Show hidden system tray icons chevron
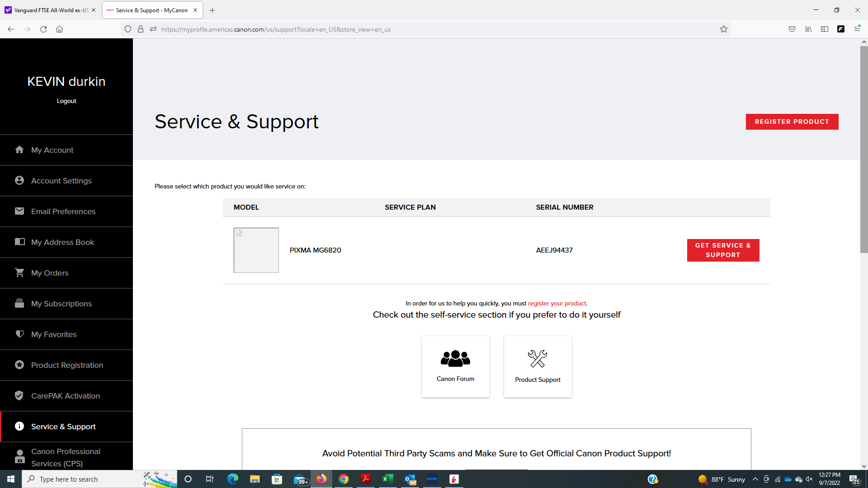The height and width of the screenshot is (488, 868). pos(755,479)
